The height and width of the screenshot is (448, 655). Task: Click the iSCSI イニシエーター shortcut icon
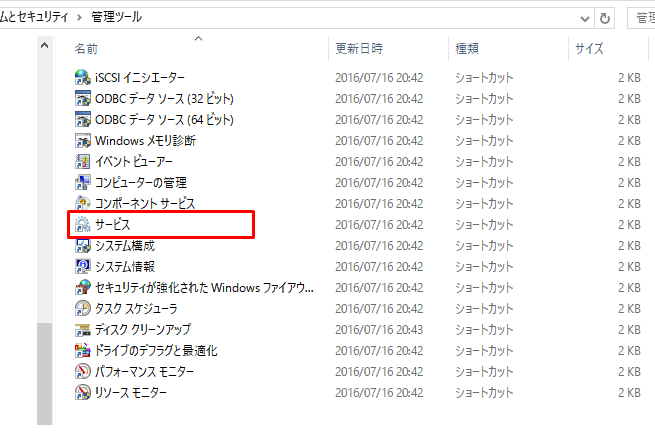click(x=83, y=77)
